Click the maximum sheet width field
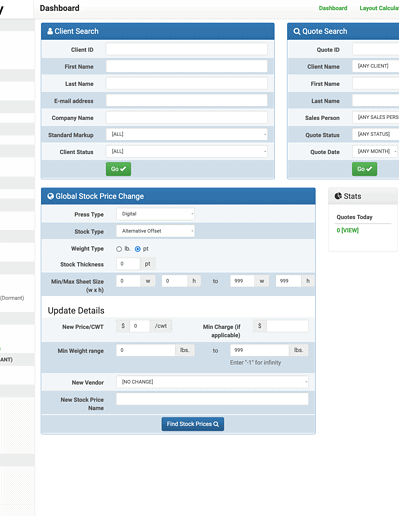399x516 pixels. (242, 281)
